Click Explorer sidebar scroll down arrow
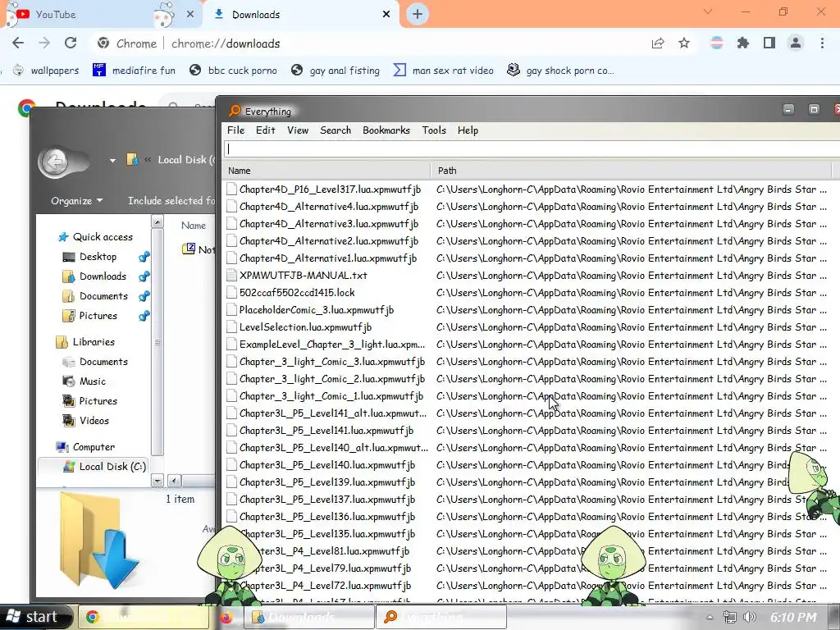Image resolution: width=840 pixels, height=630 pixels. click(x=157, y=481)
